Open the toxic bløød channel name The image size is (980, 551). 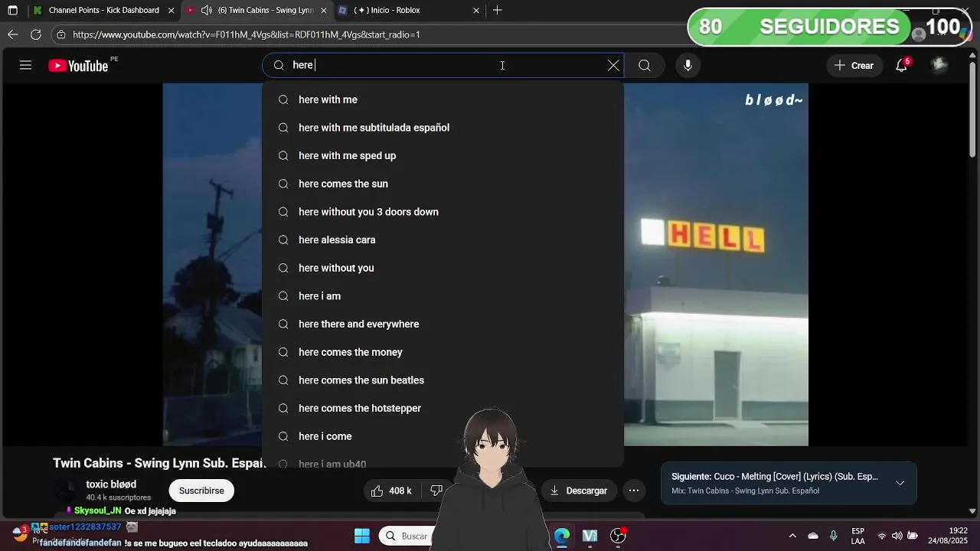coord(111,484)
